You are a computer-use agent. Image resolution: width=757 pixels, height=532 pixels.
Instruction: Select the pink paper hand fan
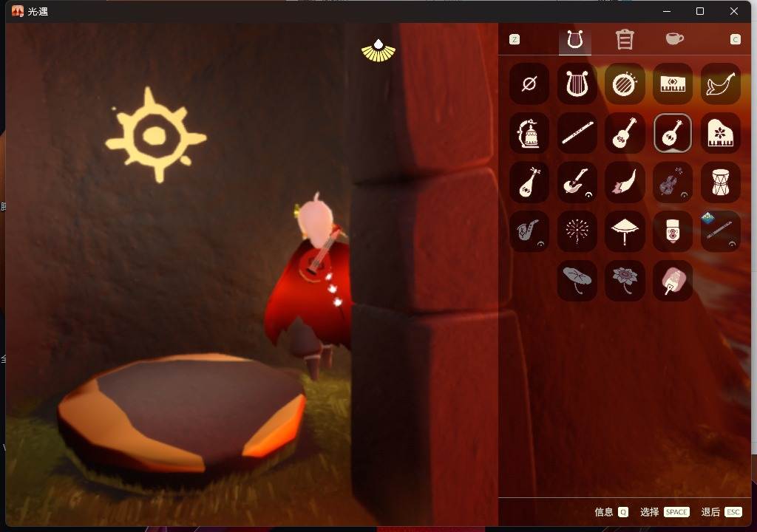[x=673, y=281]
